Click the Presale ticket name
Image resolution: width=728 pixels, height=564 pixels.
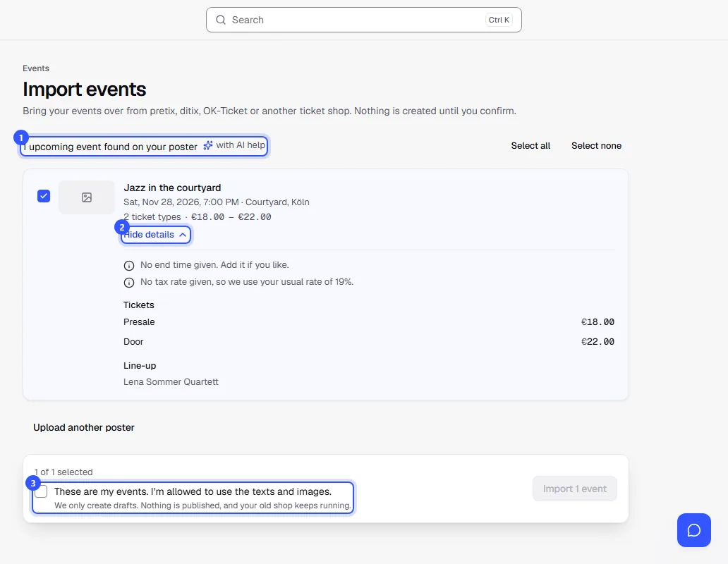(x=139, y=322)
